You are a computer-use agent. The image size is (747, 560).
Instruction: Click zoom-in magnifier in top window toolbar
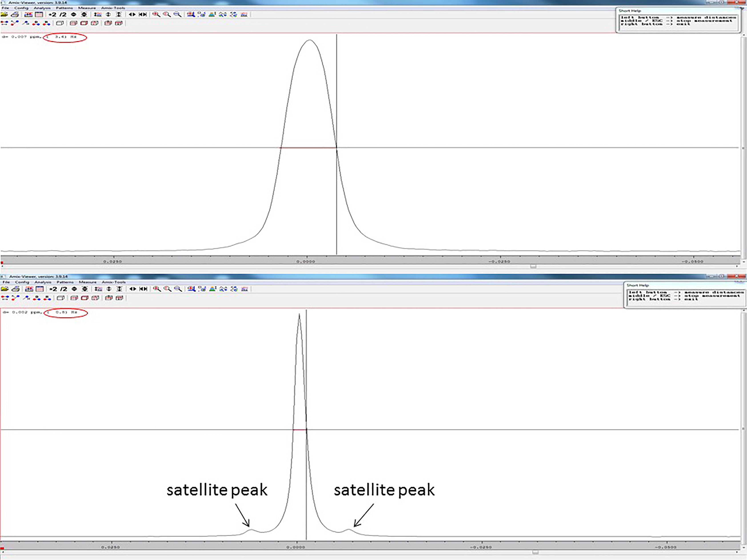click(x=156, y=14)
